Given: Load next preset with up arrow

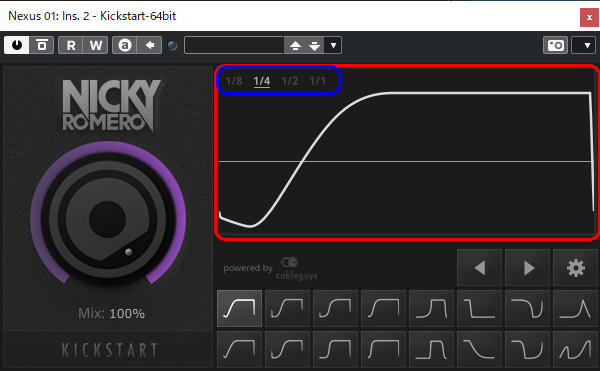Looking at the screenshot, I should tap(295, 45).
